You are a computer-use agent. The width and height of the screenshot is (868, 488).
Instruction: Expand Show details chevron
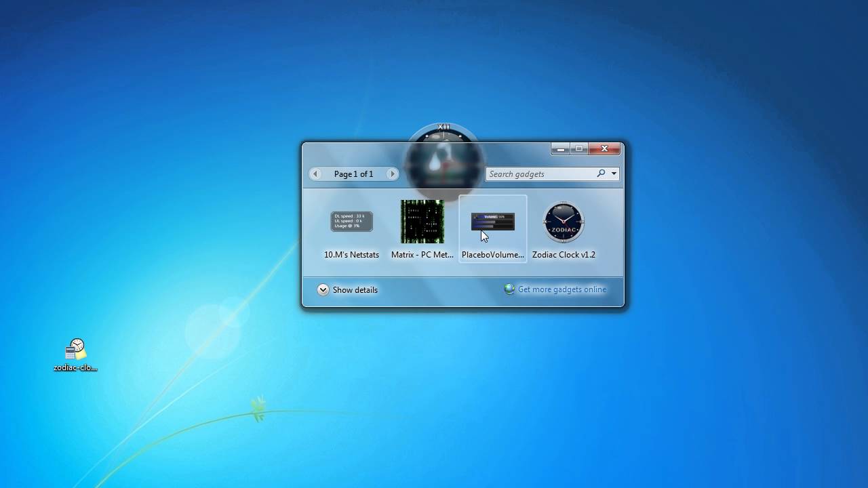coord(323,289)
